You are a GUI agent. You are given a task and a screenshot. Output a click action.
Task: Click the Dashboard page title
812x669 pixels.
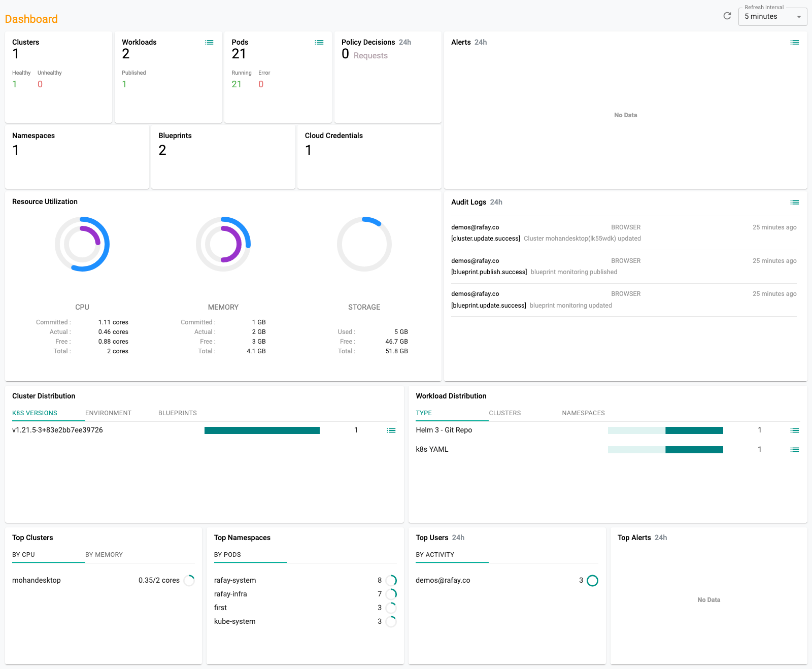(x=31, y=19)
